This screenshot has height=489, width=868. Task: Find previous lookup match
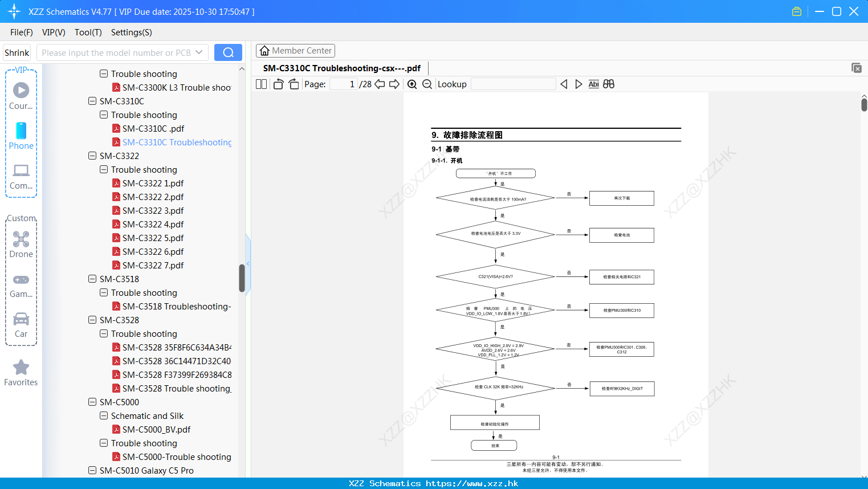coord(564,84)
